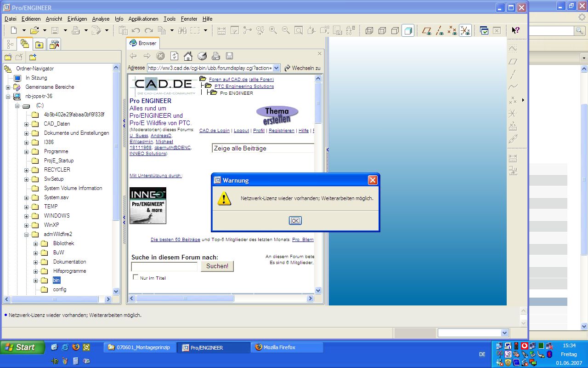Click the Print icon in main toolbar
The image size is (588, 368).
[x=76, y=30]
